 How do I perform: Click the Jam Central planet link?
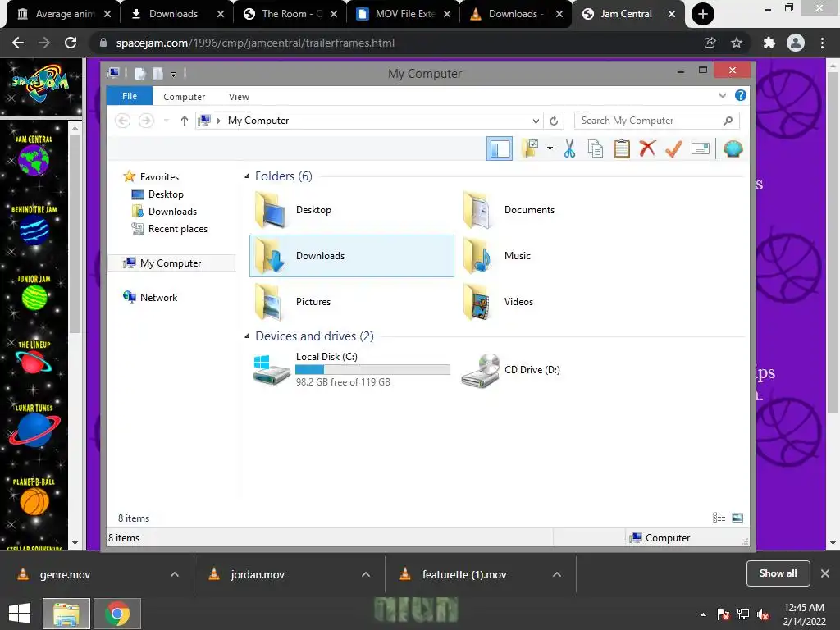(34, 156)
